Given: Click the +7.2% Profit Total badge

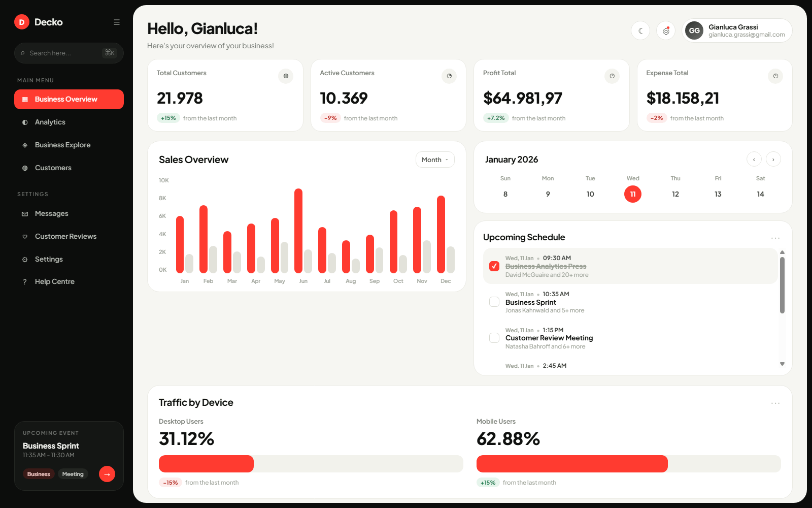Looking at the screenshot, I should [x=496, y=118].
